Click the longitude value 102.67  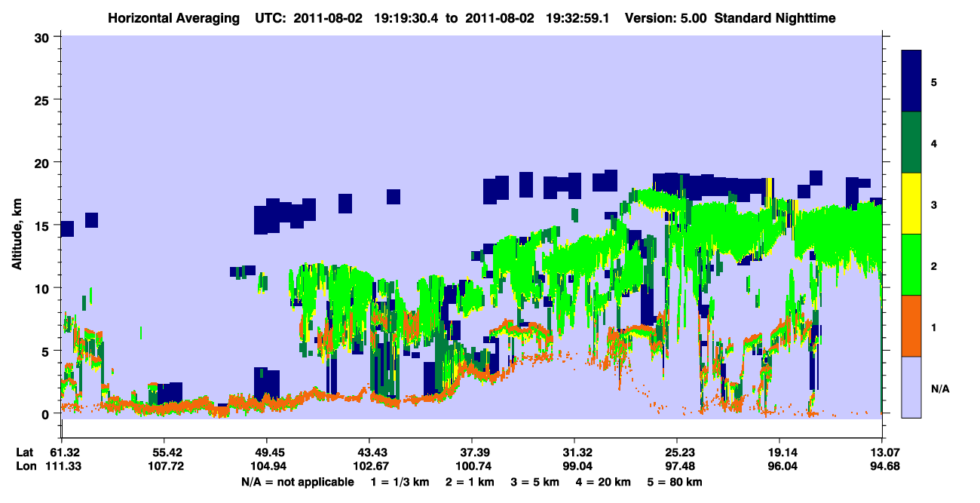[x=369, y=467]
